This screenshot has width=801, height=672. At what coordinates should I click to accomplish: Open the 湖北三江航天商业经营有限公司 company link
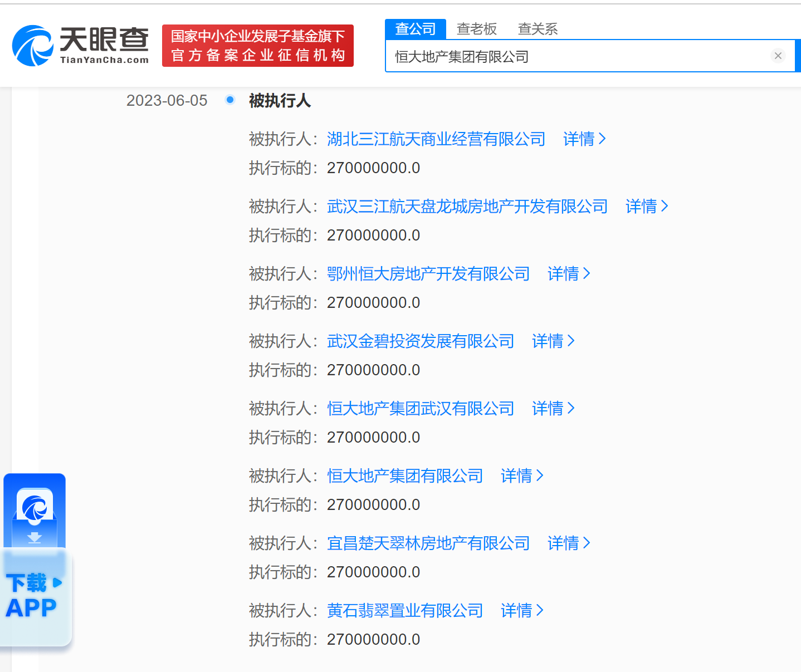click(x=436, y=139)
